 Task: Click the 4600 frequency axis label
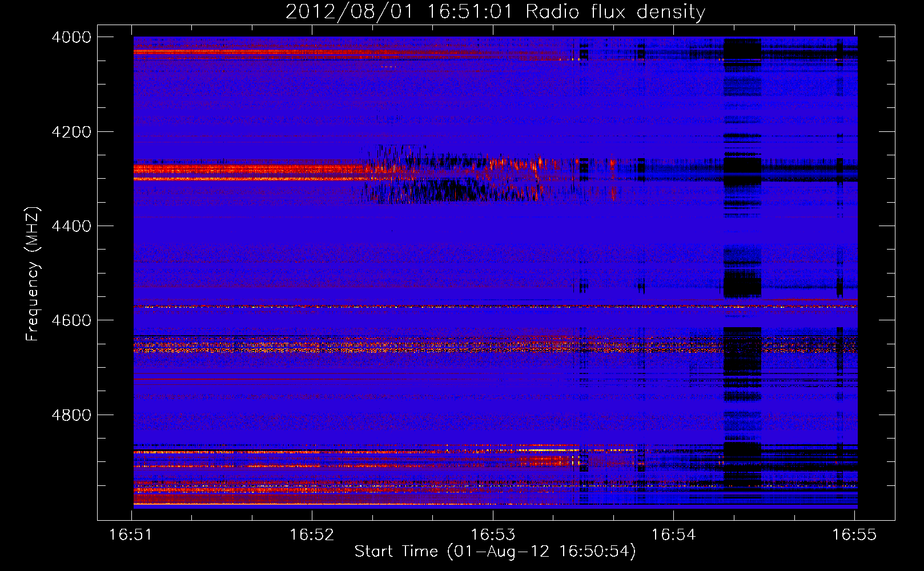click(x=71, y=320)
